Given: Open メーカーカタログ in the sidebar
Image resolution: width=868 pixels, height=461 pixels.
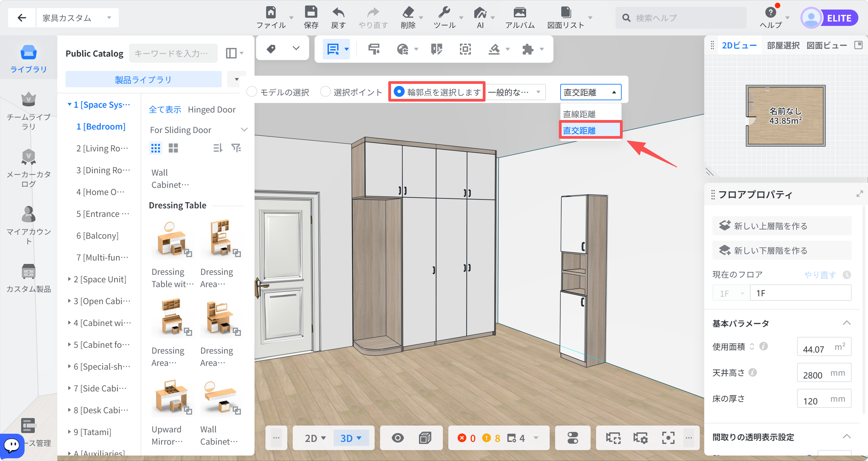Looking at the screenshot, I should (29, 168).
